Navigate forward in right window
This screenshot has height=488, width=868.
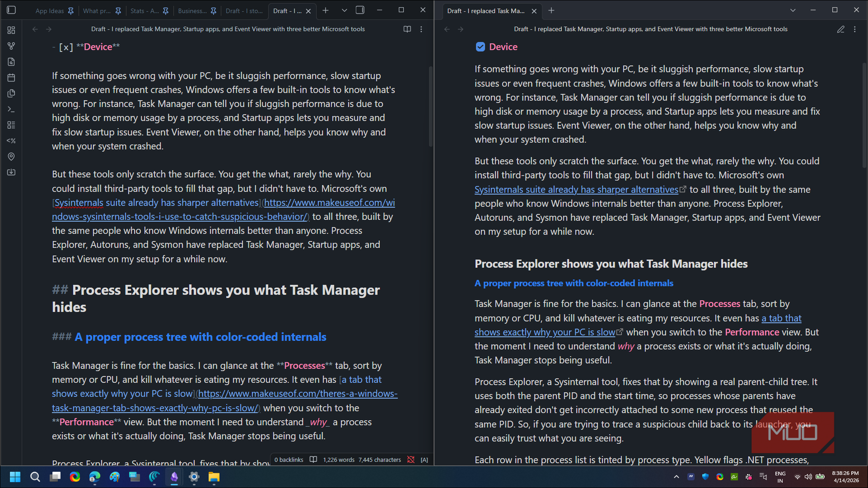461,29
